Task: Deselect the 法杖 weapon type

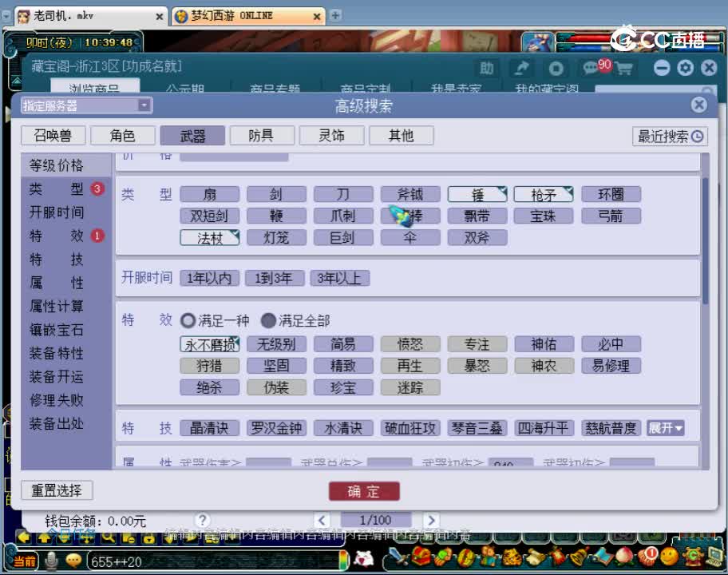Action: (x=210, y=238)
